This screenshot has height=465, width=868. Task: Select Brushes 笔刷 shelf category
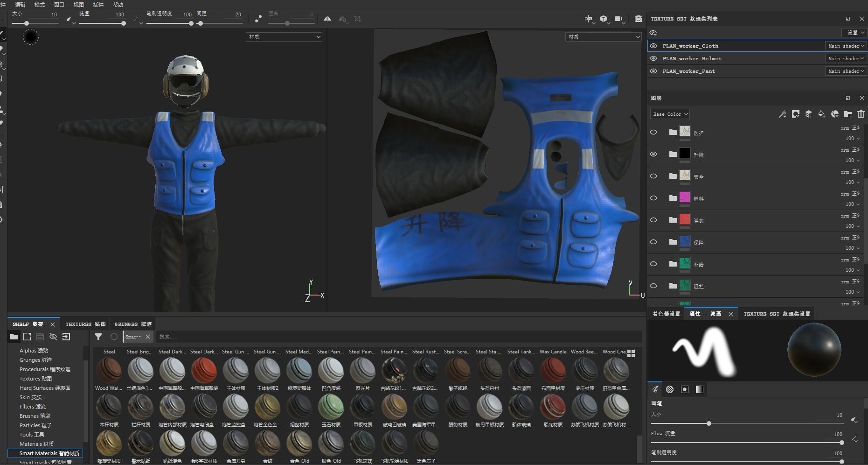(35, 416)
